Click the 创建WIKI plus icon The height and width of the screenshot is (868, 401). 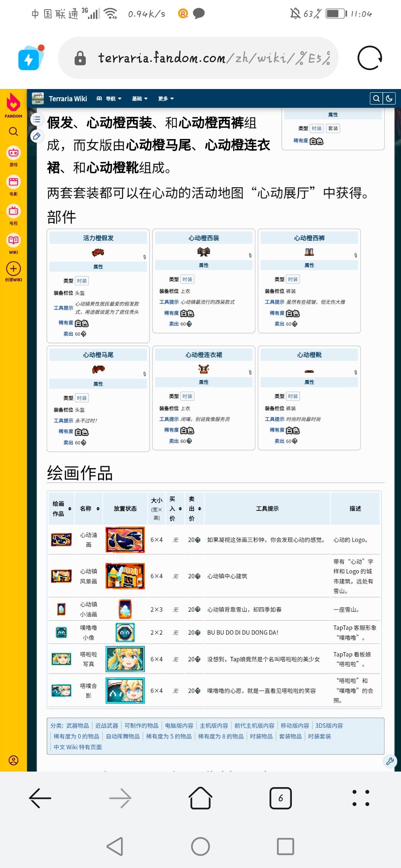[x=13, y=269]
